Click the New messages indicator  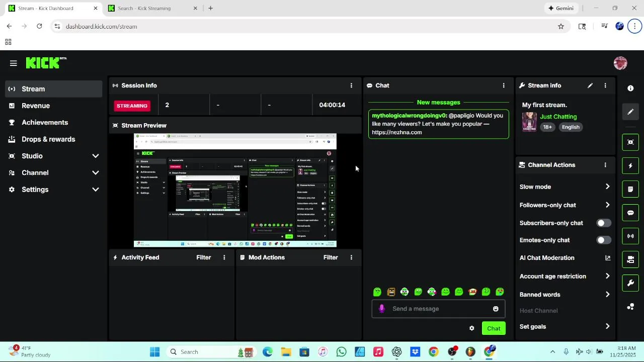pyautogui.click(x=438, y=103)
